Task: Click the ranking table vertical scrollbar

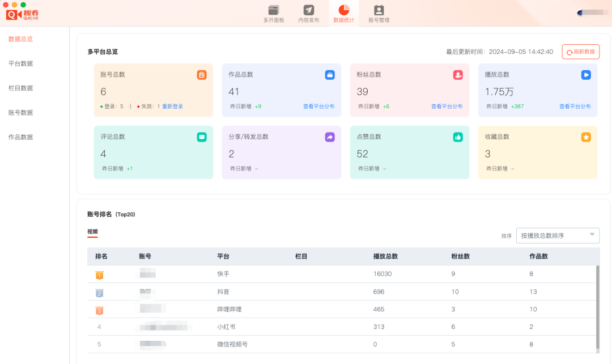Action: (598, 307)
